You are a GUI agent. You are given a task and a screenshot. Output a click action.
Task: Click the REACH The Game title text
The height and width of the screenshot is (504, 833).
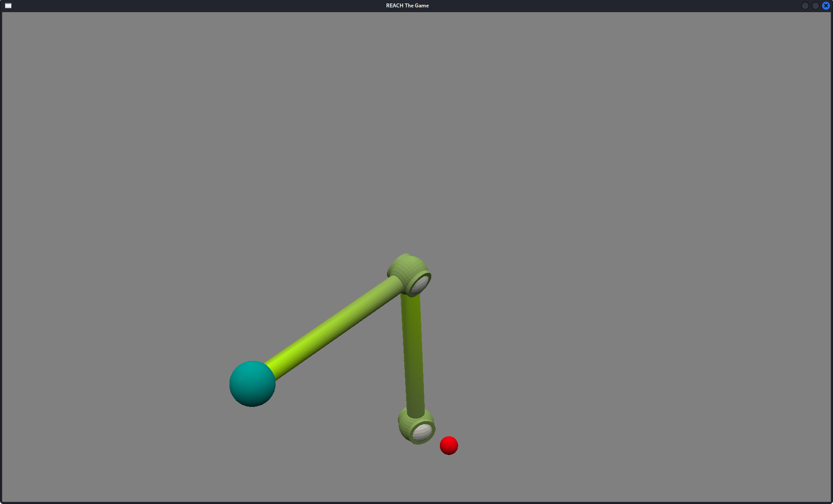407,6
